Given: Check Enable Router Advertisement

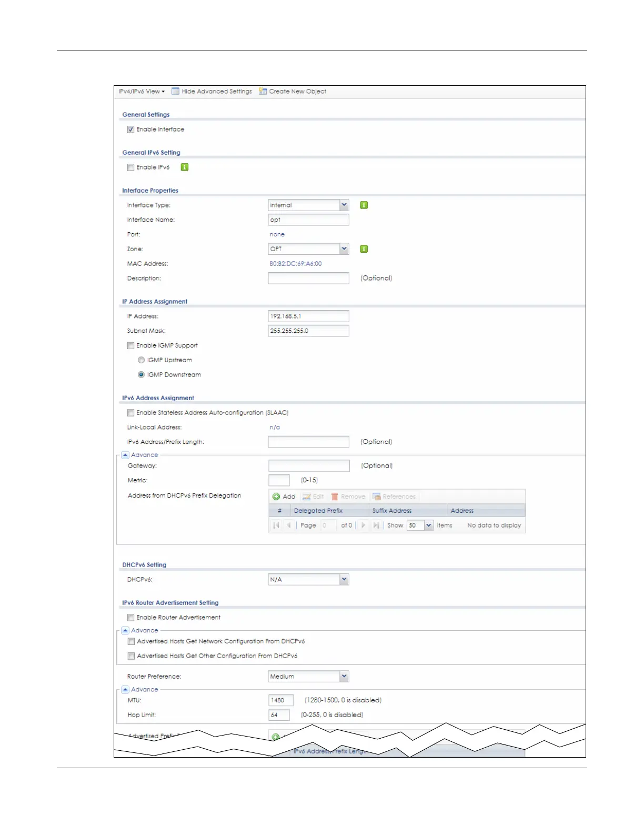Looking at the screenshot, I should pyautogui.click(x=130, y=618).
